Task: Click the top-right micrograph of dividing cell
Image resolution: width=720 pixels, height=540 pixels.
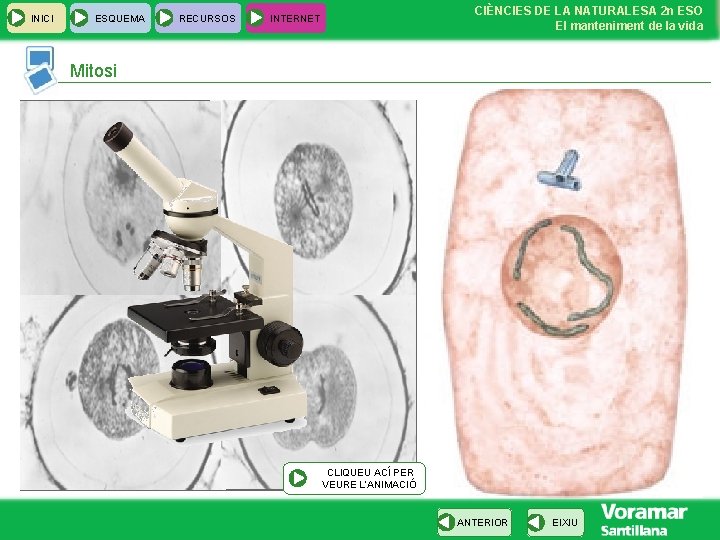Action: click(x=320, y=197)
